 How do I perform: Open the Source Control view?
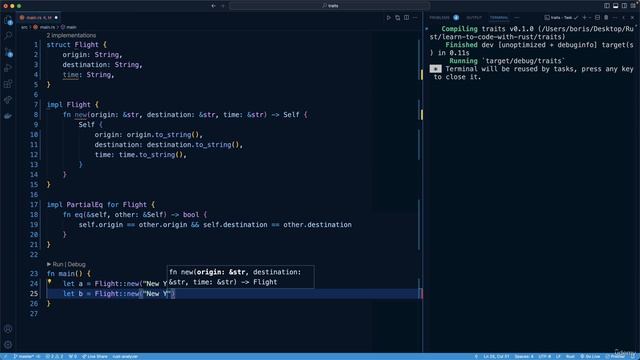[x=8, y=52]
